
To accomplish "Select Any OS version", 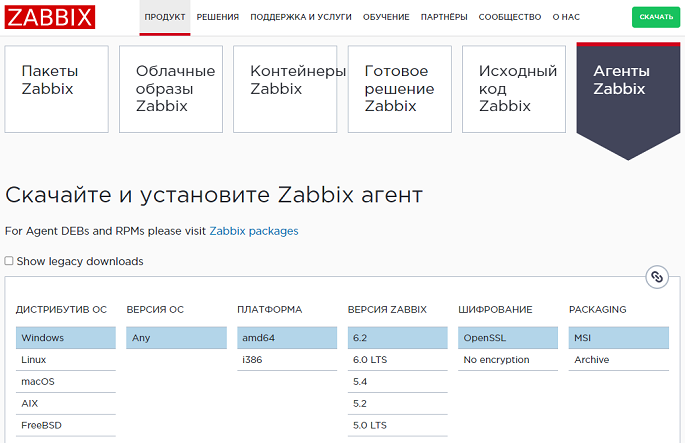I will coord(176,338).
